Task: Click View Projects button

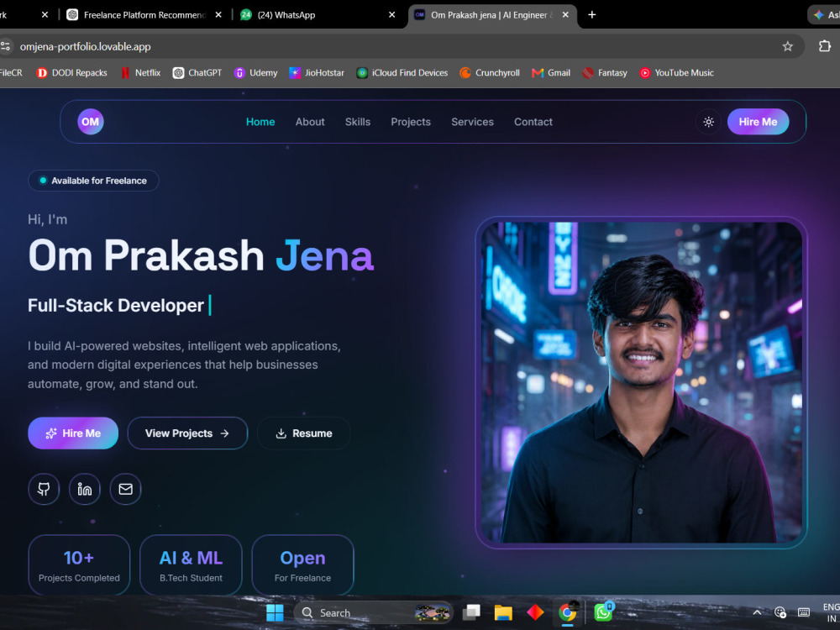Action: (x=187, y=433)
